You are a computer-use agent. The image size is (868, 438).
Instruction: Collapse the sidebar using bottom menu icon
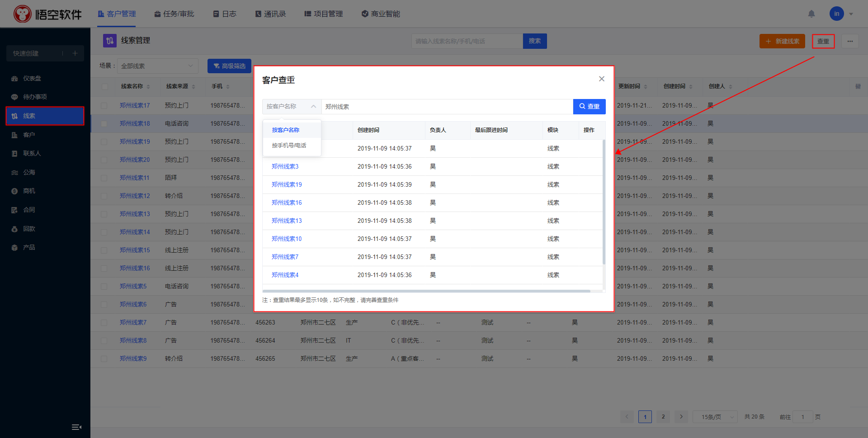76,427
